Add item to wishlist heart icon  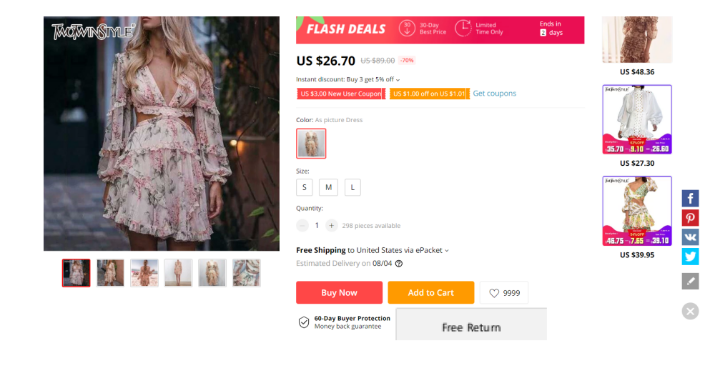coord(494,293)
